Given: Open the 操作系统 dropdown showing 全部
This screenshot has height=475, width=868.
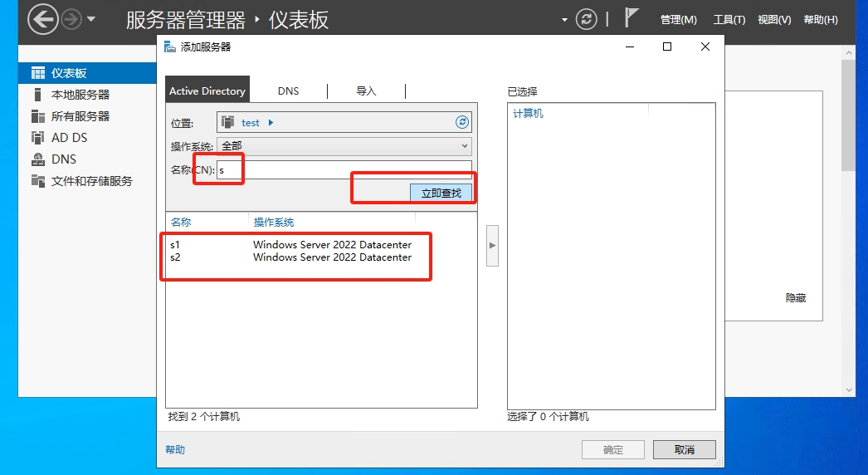Looking at the screenshot, I should [x=344, y=146].
